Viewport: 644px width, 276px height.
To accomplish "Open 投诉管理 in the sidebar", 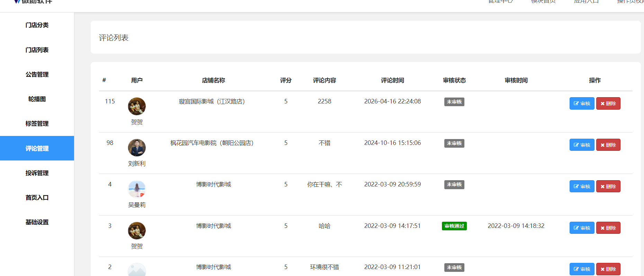I will pos(37,173).
